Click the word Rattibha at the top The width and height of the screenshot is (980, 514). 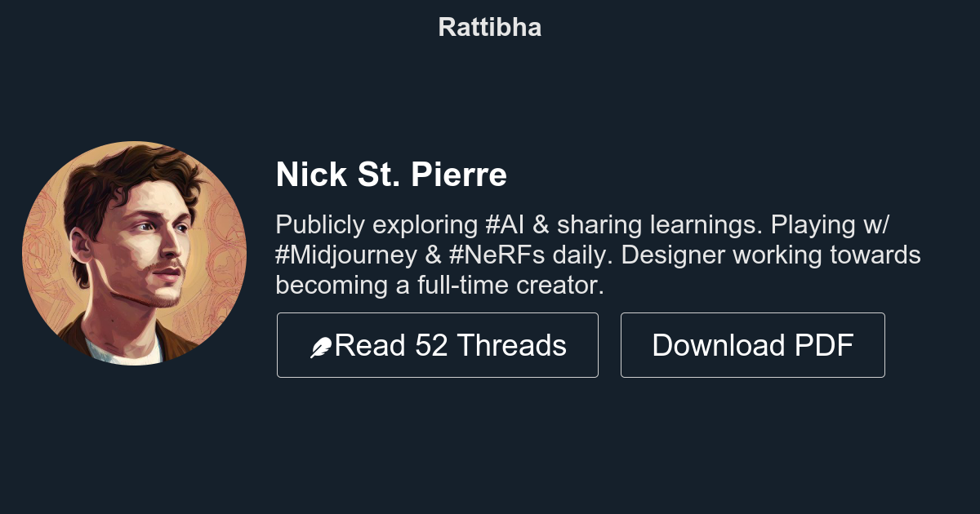489,27
